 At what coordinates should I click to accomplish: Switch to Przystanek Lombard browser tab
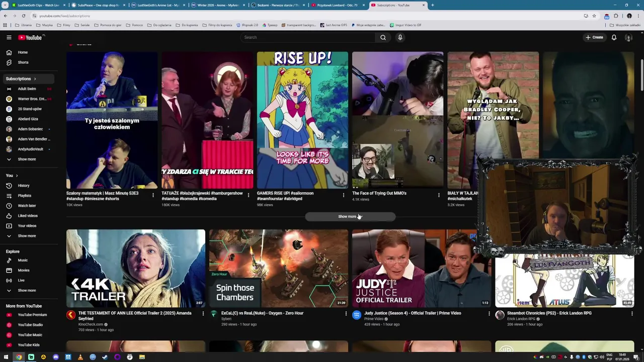pyautogui.click(x=338, y=5)
